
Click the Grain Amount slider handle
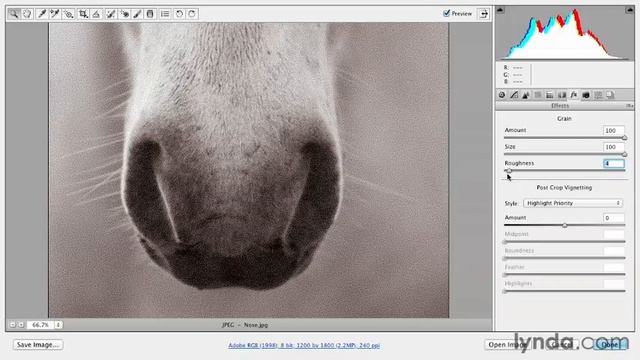click(624, 138)
